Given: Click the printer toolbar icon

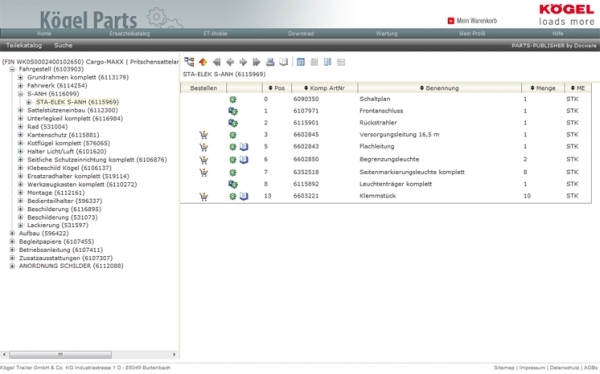Looking at the screenshot, I should click(270, 62).
